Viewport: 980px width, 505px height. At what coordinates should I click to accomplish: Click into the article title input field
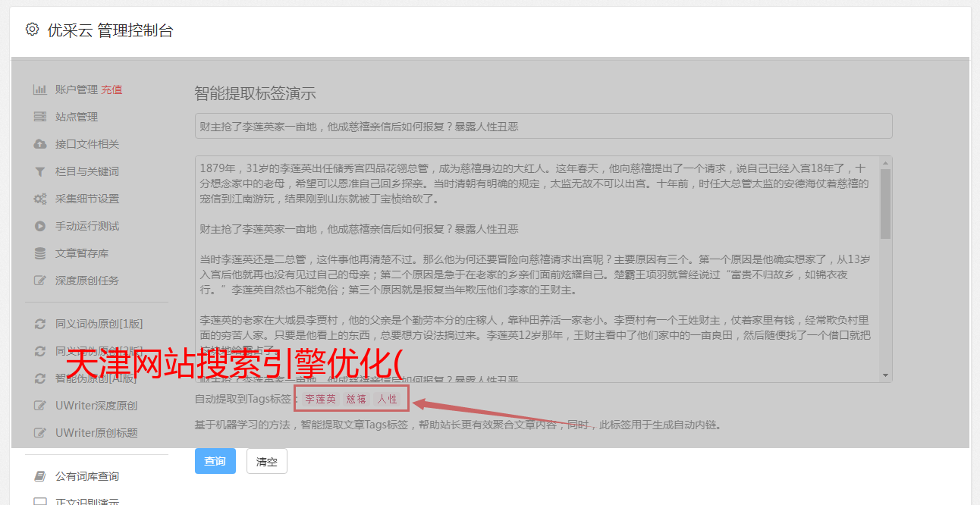point(543,126)
